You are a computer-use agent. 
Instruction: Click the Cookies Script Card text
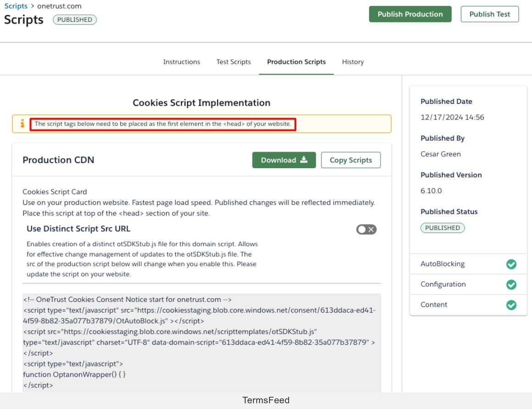click(55, 192)
